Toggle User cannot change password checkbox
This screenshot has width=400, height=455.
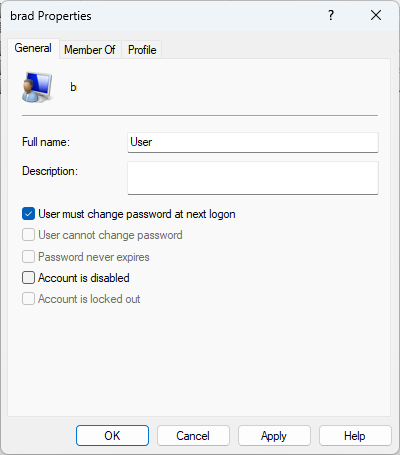tap(29, 235)
